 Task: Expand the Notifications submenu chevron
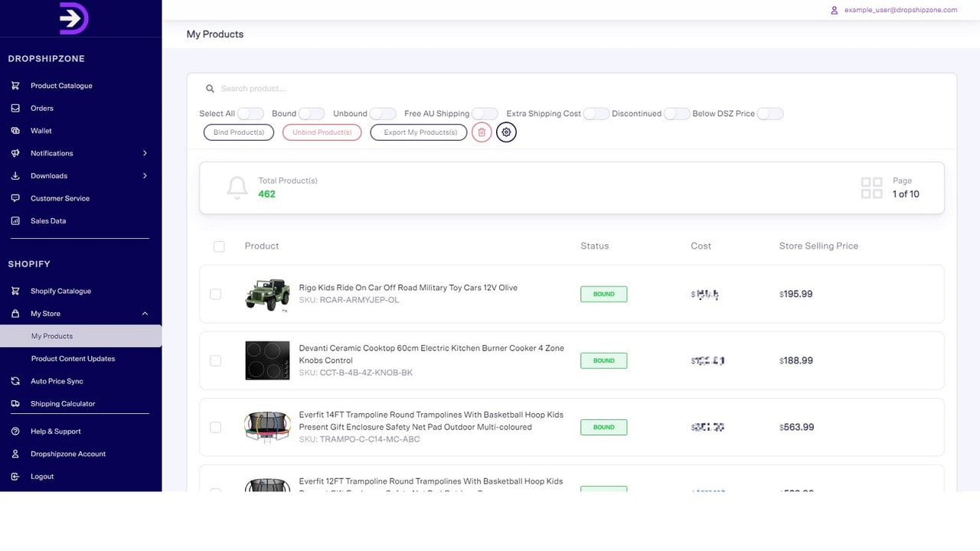coord(145,153)
